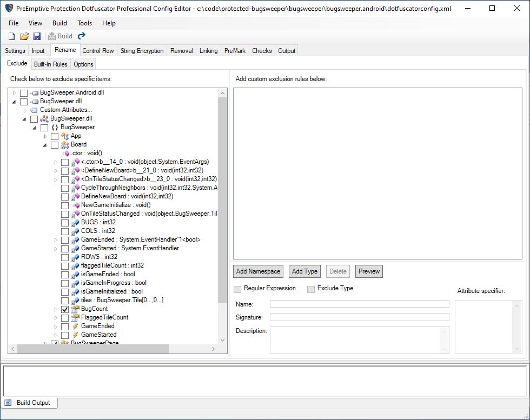
Task: Click the BugSweeper namespace braces icon
Action: 55,128
